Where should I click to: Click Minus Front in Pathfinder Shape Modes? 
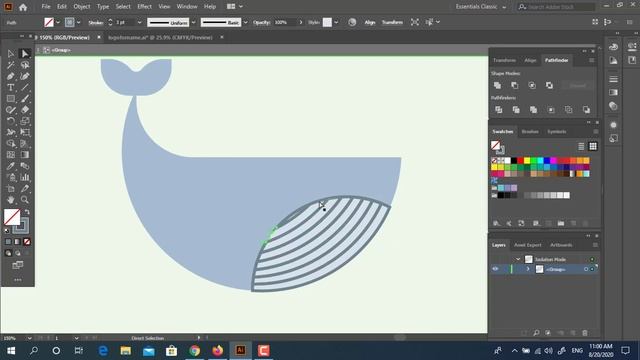click(x=515, y=85)
